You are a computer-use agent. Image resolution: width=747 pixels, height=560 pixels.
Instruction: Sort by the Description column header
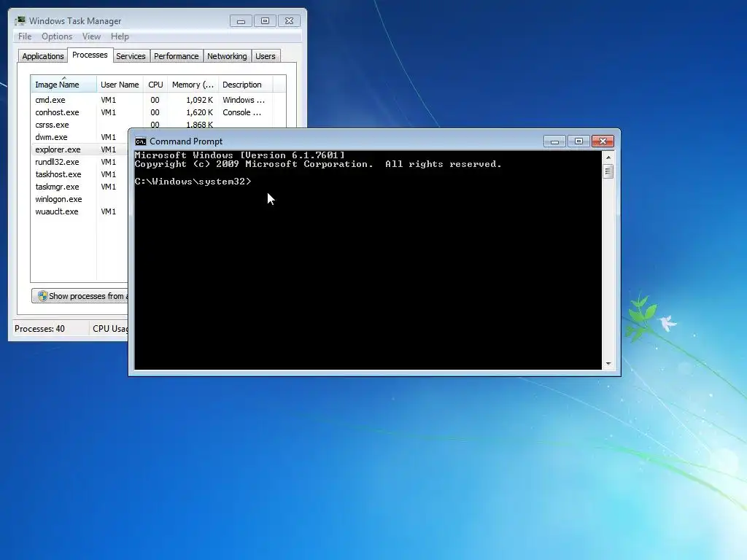pos(245,85)
